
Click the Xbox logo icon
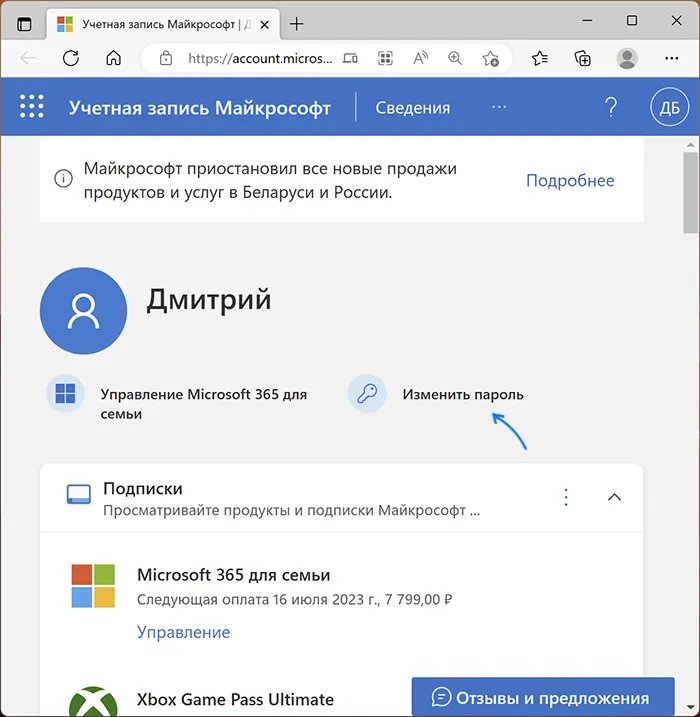[x=93, y=701]
